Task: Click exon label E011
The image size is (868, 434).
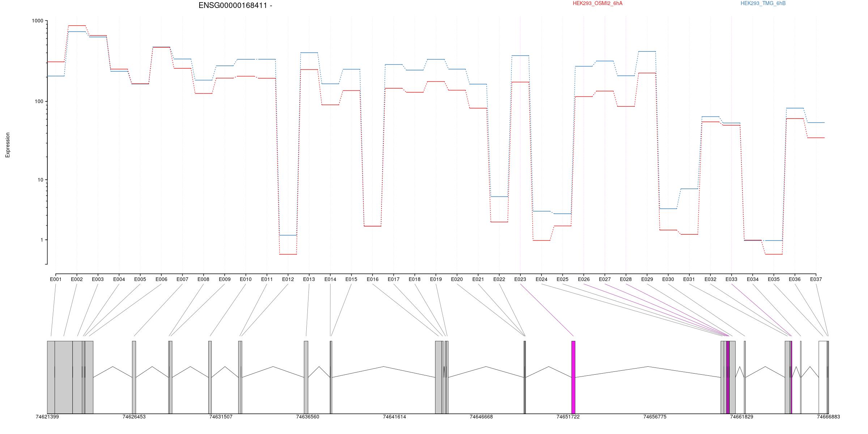Action: 267,279
